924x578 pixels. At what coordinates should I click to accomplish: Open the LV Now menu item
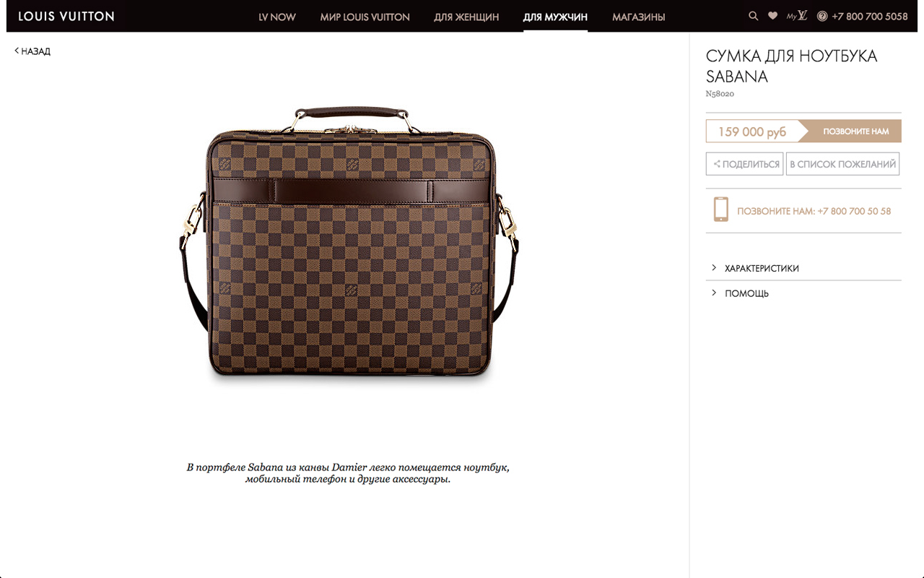click(277, 17)
